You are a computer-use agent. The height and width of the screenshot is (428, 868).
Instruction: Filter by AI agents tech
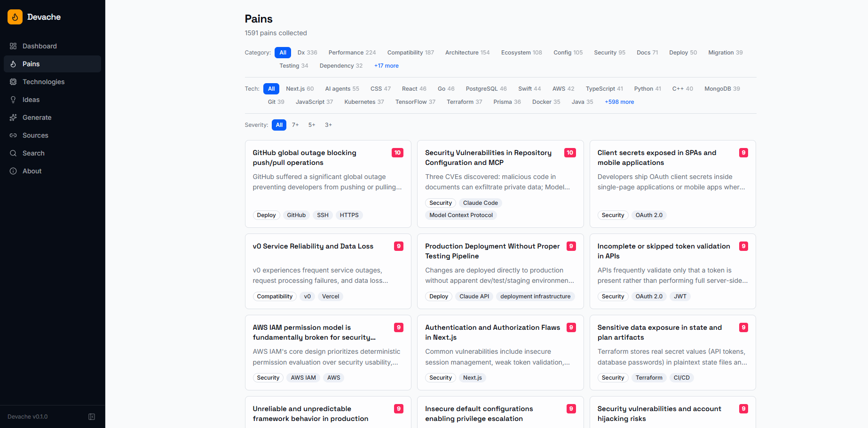coord(342,89)
